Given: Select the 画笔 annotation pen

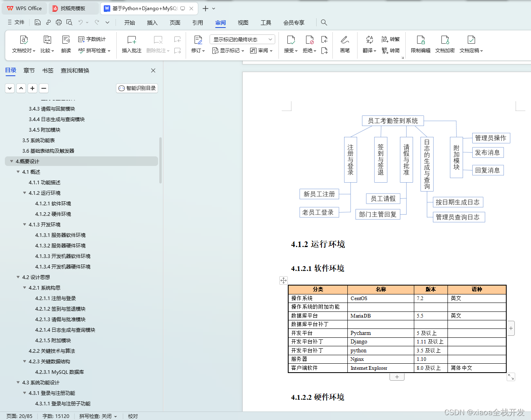Looking at the screenshot, I should pyautogui.click(x=345, y=45).
